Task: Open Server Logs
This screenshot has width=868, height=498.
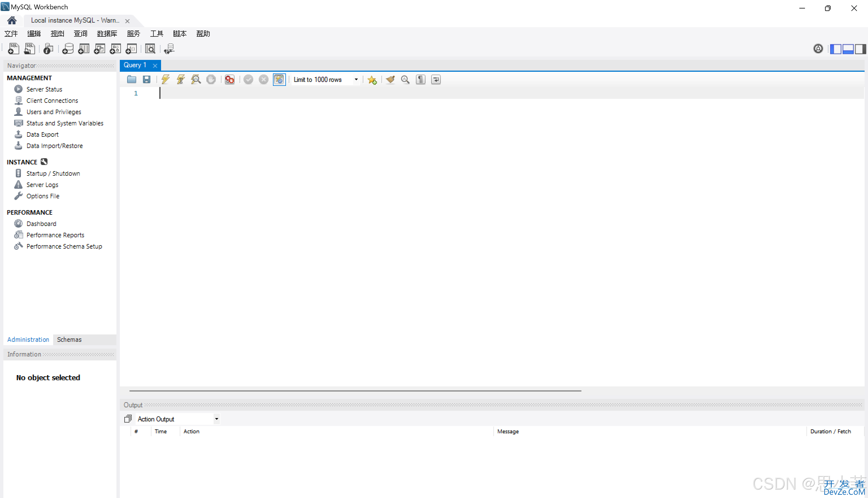Action: (x=42, y=185)
